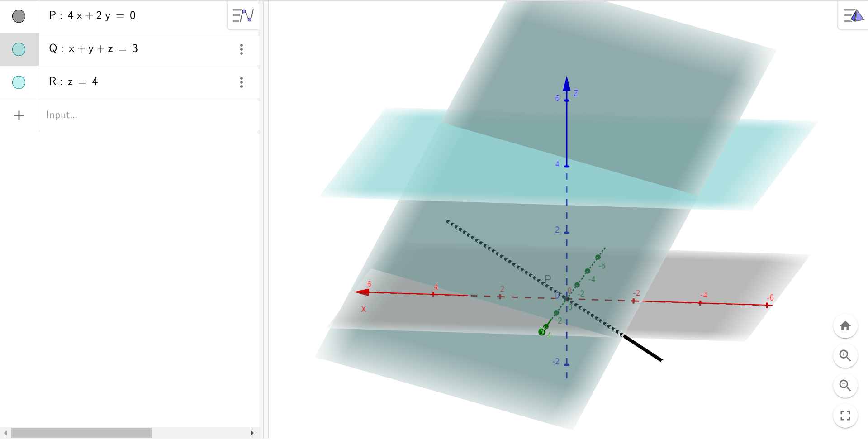Viewport: 868px width, 440px height.
Task: Open the 3D Graphics style bar
Action: [x=853, y=16]
